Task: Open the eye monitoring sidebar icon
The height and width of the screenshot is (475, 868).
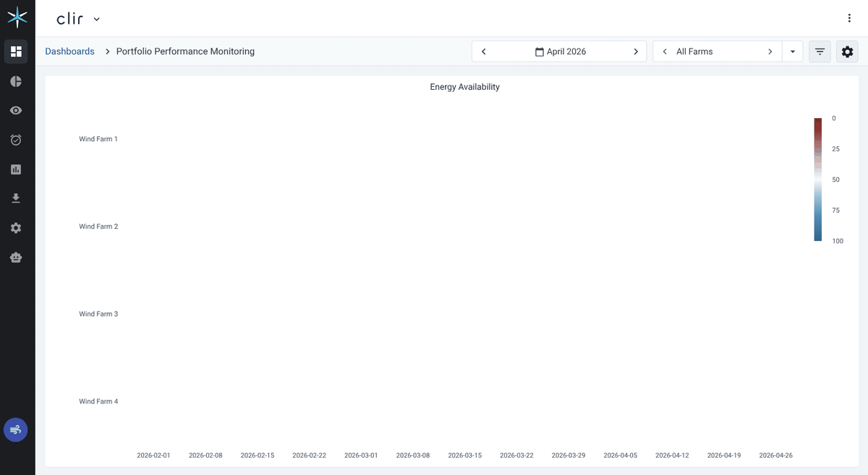Action: [x=16, y=110]
